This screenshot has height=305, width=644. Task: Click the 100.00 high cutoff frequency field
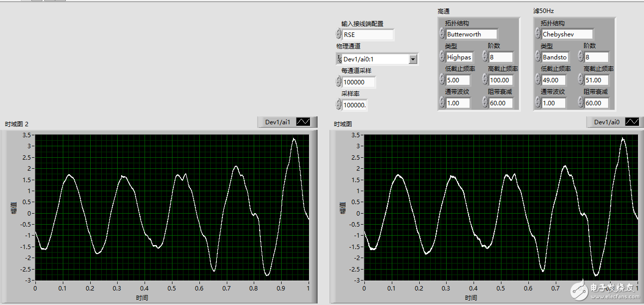click(x=501, y=80)
